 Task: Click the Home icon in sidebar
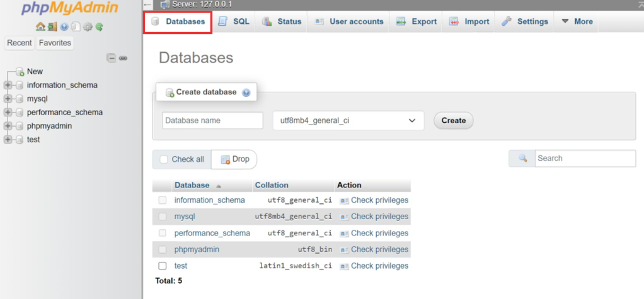pos(40,27)
